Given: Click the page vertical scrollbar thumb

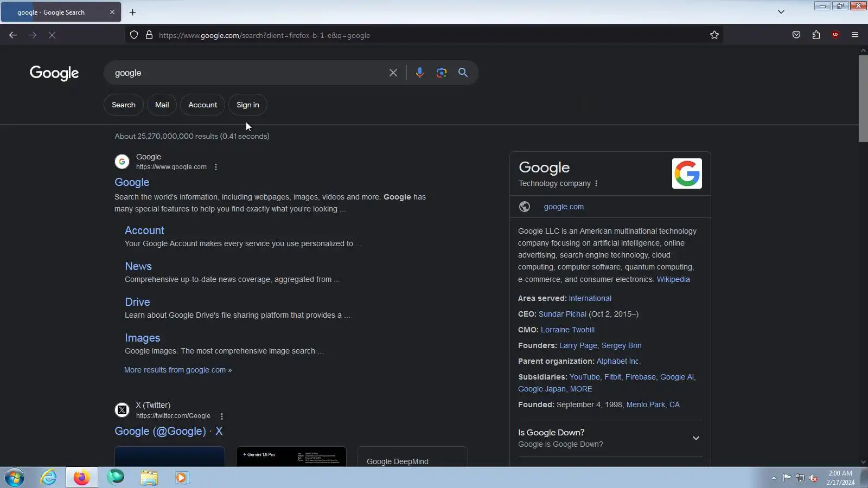Looking at the screenshot, I should point(863,98).
